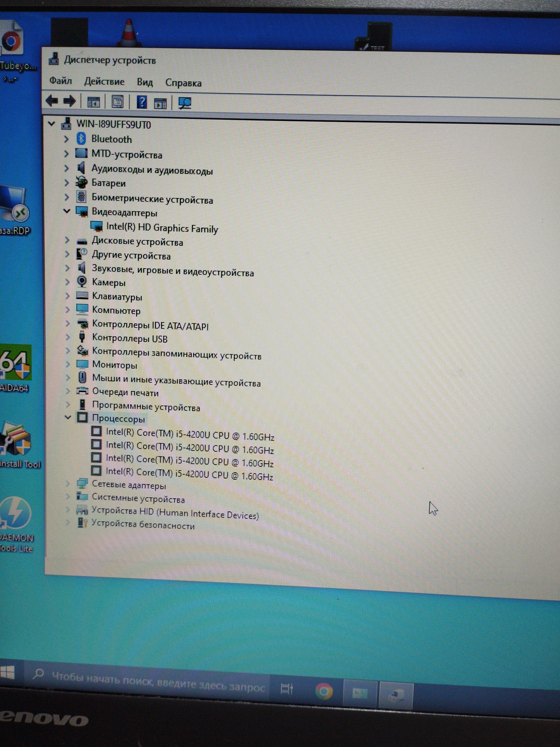Click Scan for hardware changes monitor icon
The height and width of the screenshot is (747, 560).
185,103
